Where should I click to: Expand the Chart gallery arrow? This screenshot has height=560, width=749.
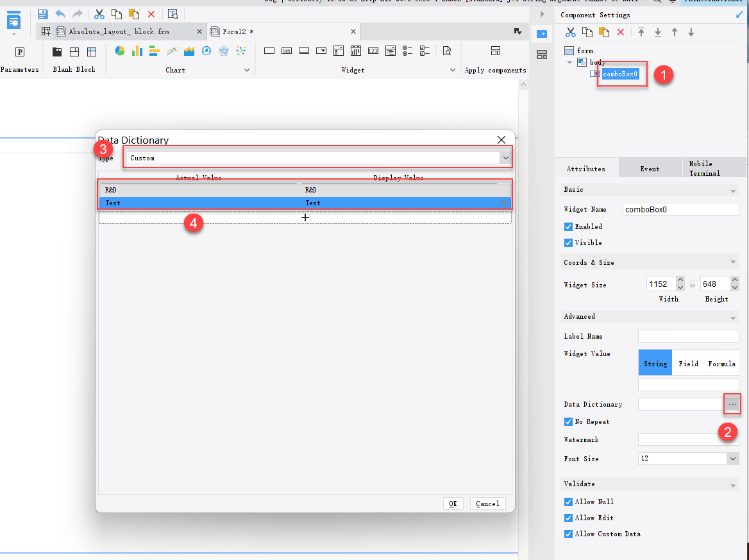pyautogui.click(x=246, y=70)
